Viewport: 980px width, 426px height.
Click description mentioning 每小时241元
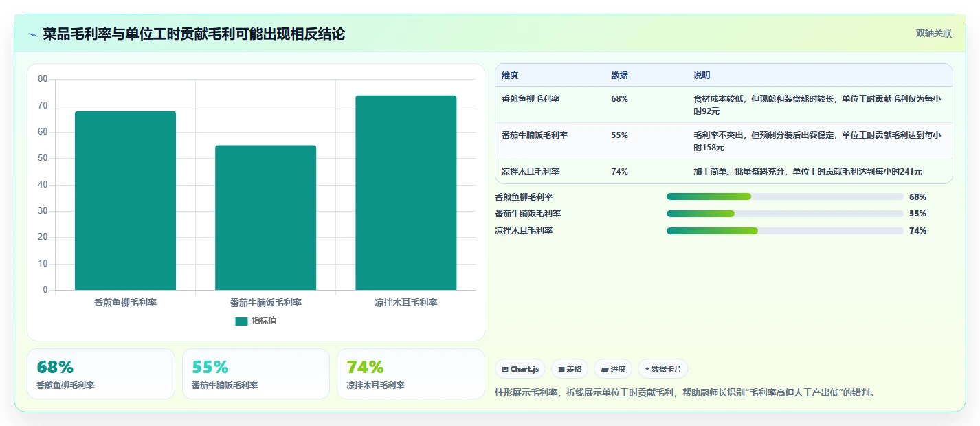point(808,172)
